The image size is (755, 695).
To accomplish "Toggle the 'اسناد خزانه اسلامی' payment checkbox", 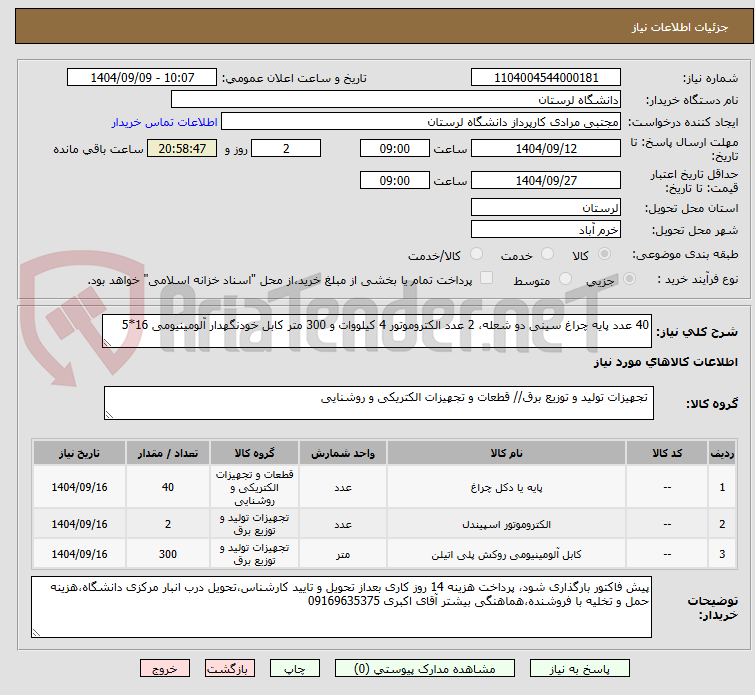I will click(x=487, y=279).
